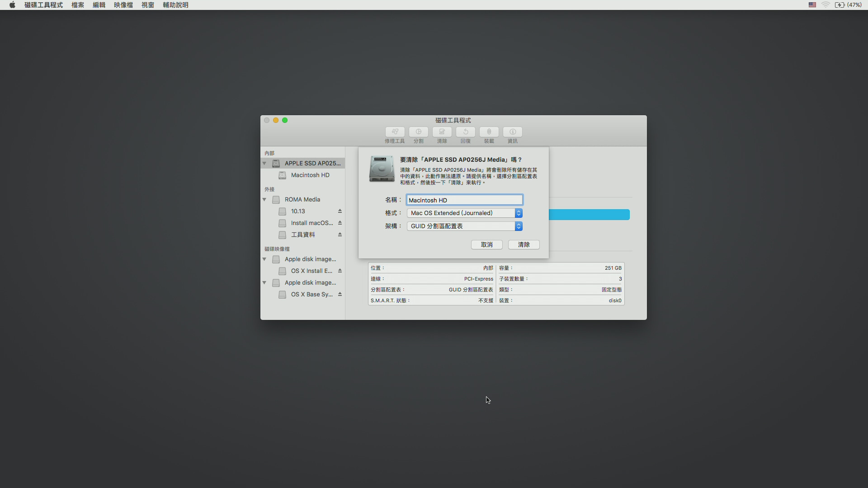Click the 名稱 name field containing Macintosh HD
The width and height of the screenshot is (868, 488).
[465, 200]
